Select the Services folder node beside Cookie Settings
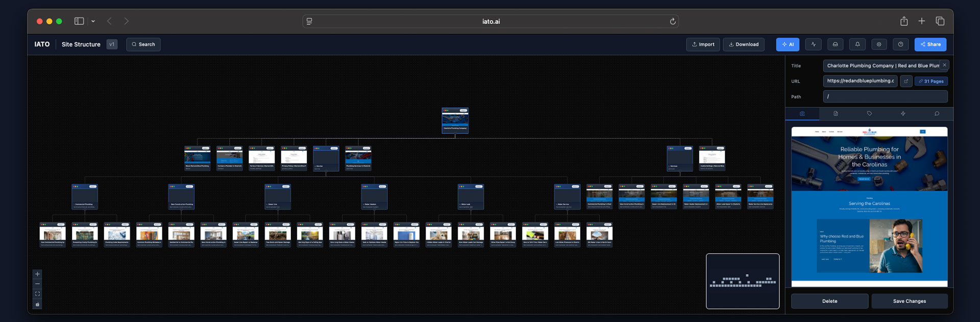This screenshot has width=980, height=322. click(680, 158)
